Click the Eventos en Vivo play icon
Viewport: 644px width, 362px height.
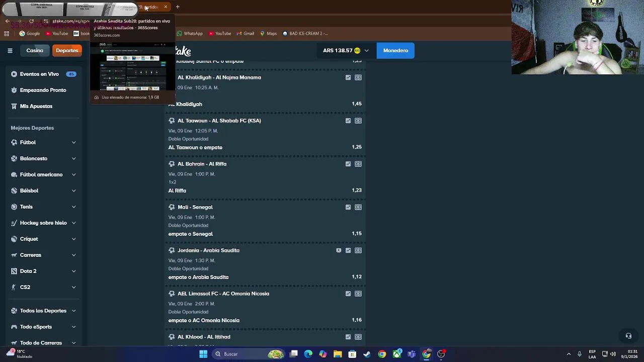click(x=14, y=74)
